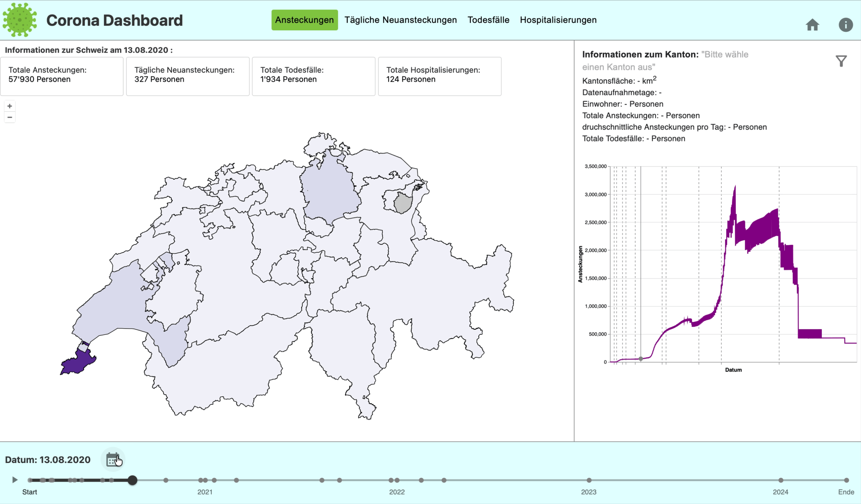The image size is (861, 504).
Task: Click the grey date point on chart
Action: 641,359
